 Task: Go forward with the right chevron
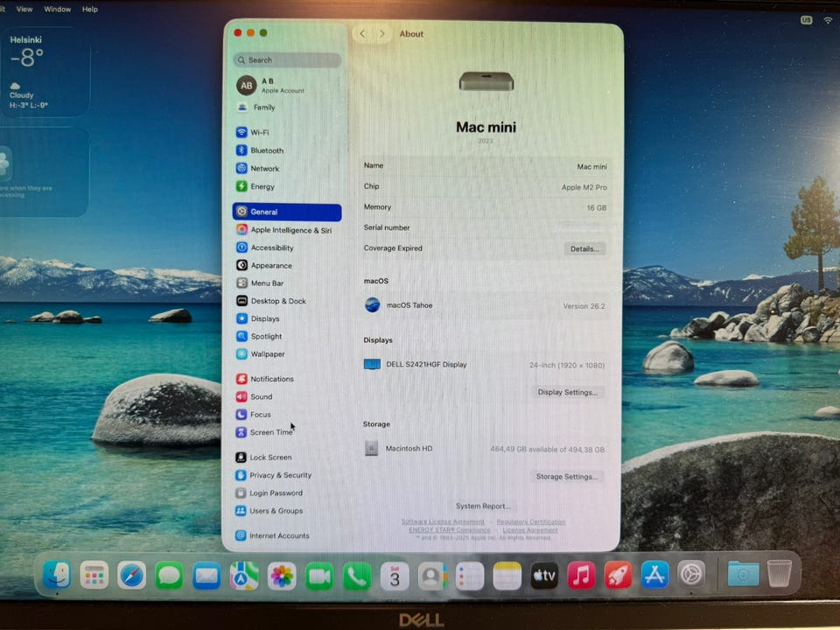click(382, 34)
